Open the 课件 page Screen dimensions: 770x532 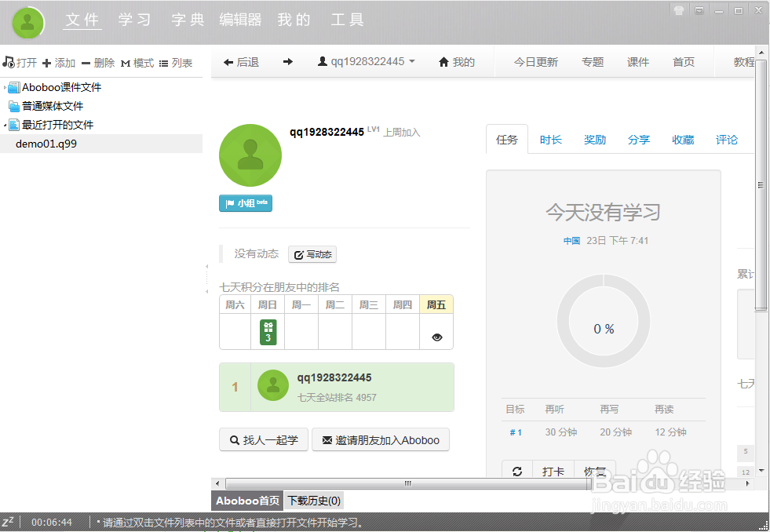click(x=638, y=62)
